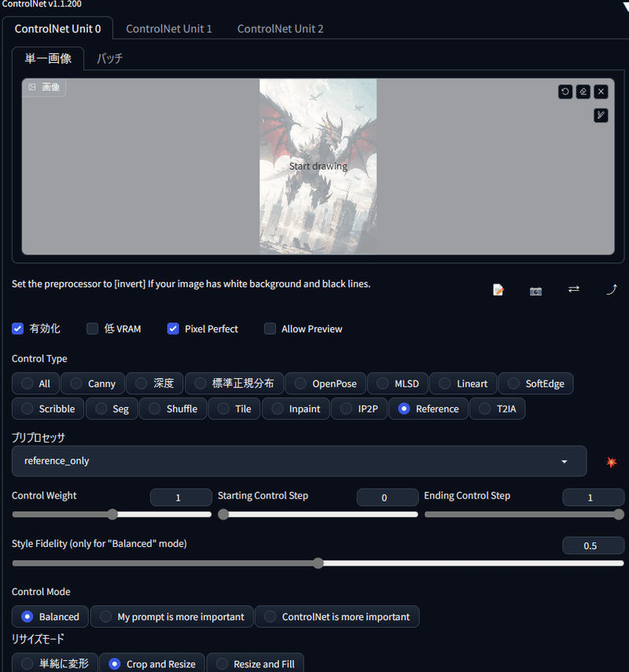The height and width of the screenshot is (672, 629).
Task: Select the brush tool on the image canvas
Action: click(601, 115)
